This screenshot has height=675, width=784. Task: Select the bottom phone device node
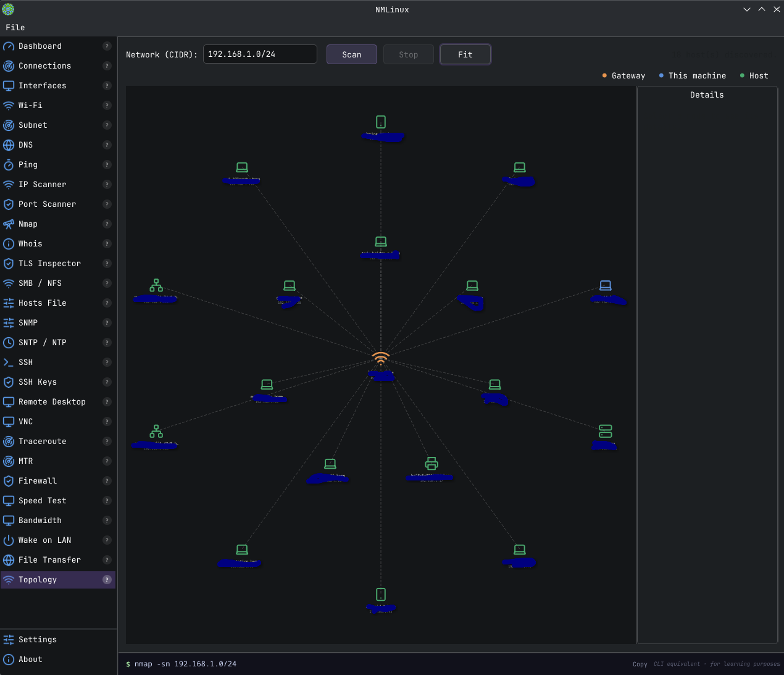coord(381,594)
